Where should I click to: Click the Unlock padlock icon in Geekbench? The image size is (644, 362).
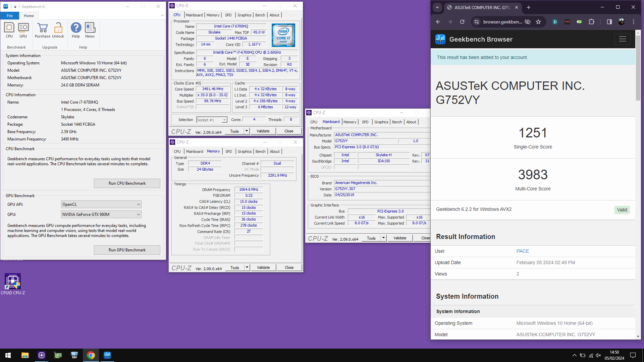coord(58,30)
